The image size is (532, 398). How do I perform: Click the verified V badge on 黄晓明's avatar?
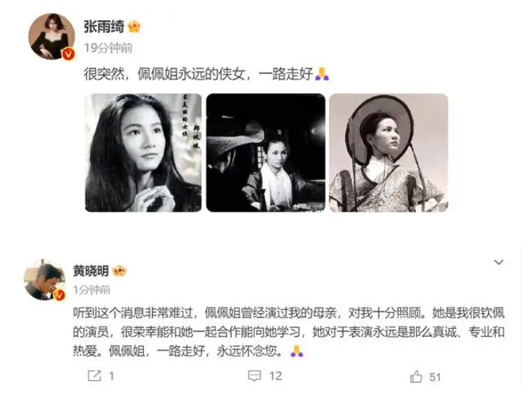click(59, 295)
